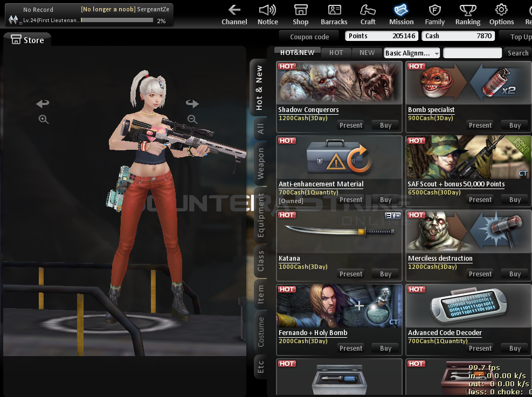Viewport: 532px width, 397px height.
Task: Present the Merciless destruction item
Action: [x=480, y=274]
